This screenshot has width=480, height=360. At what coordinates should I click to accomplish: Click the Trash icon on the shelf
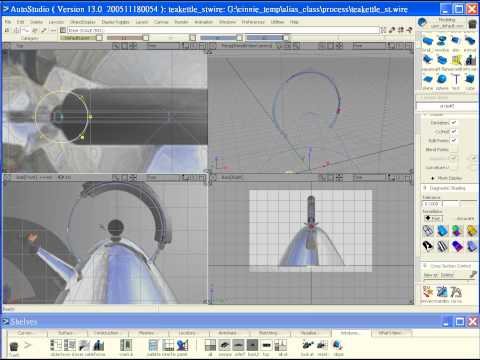coord(14,347)
